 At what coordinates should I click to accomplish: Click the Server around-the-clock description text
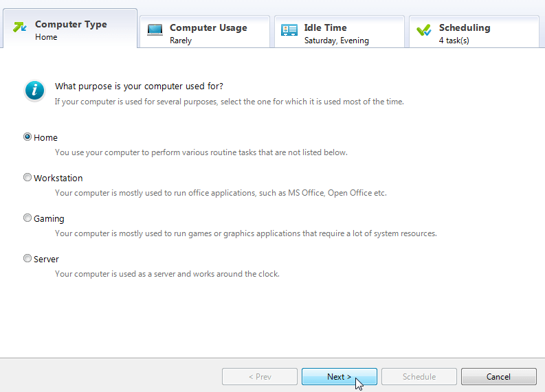point(167,274)
